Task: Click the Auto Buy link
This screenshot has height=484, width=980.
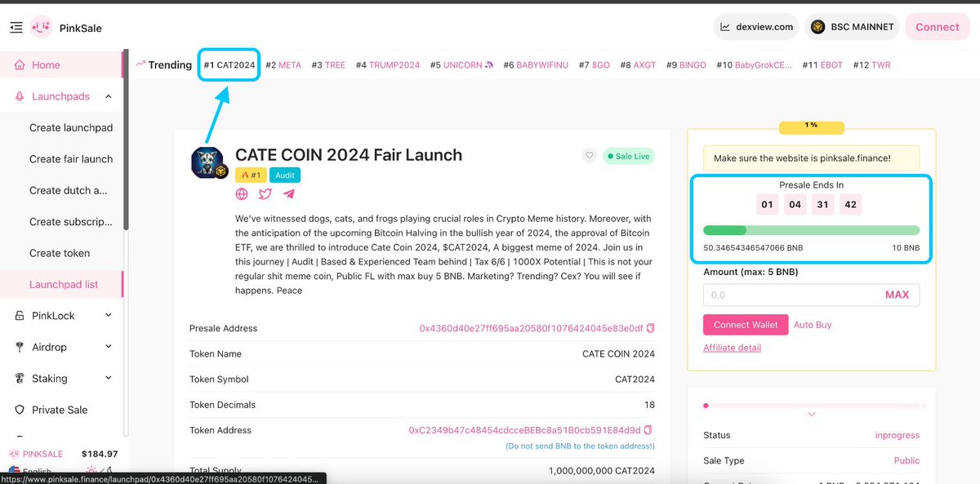Action: (813, 325)
